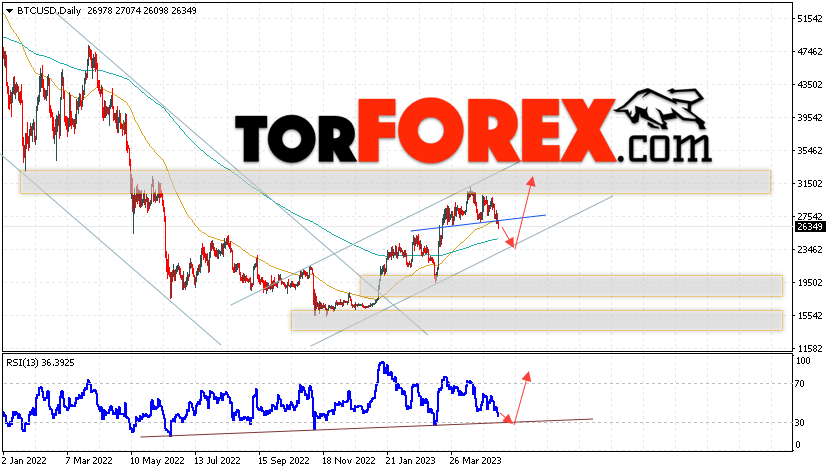Select the lower support zone rectangle near 15542

click(x=537, y=321)
